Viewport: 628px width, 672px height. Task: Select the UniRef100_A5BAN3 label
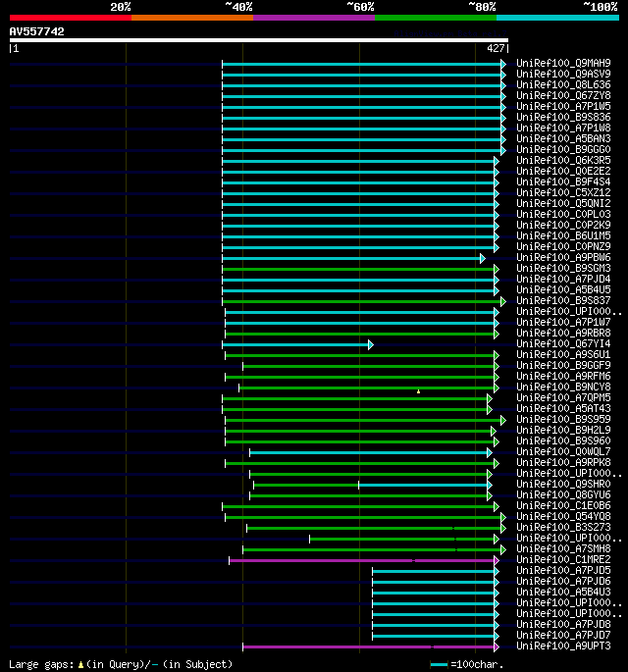(563, 138)
